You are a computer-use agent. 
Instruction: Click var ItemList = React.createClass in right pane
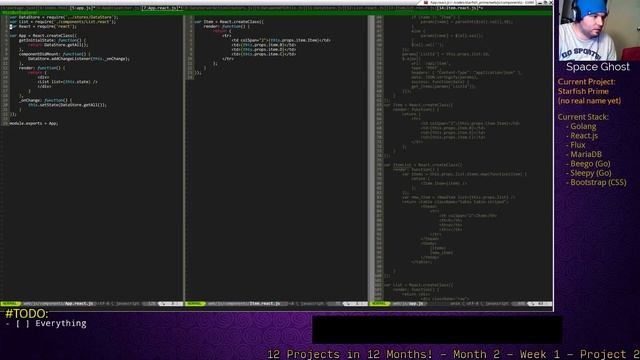click(x=423, y=165)
